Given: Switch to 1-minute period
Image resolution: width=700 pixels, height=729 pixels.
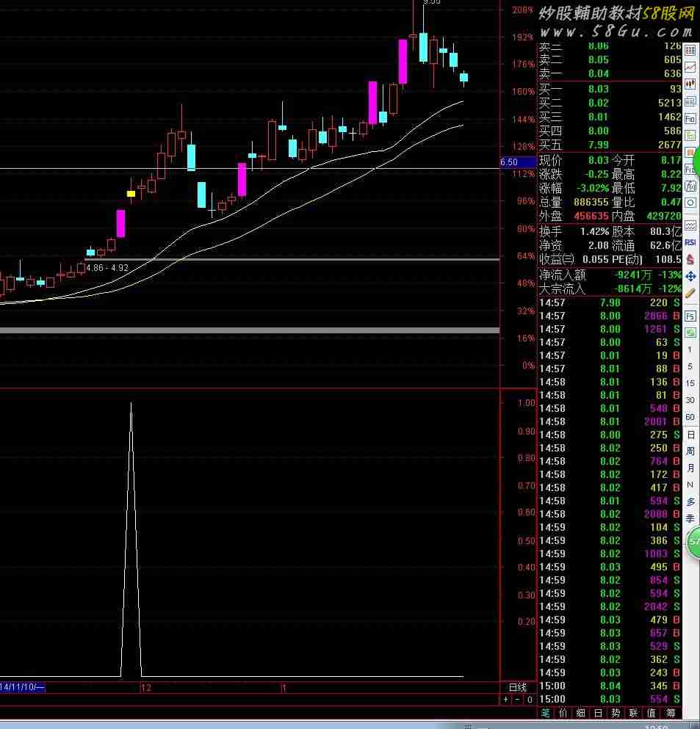Looking at the screenshot, I should click(690, 349).
